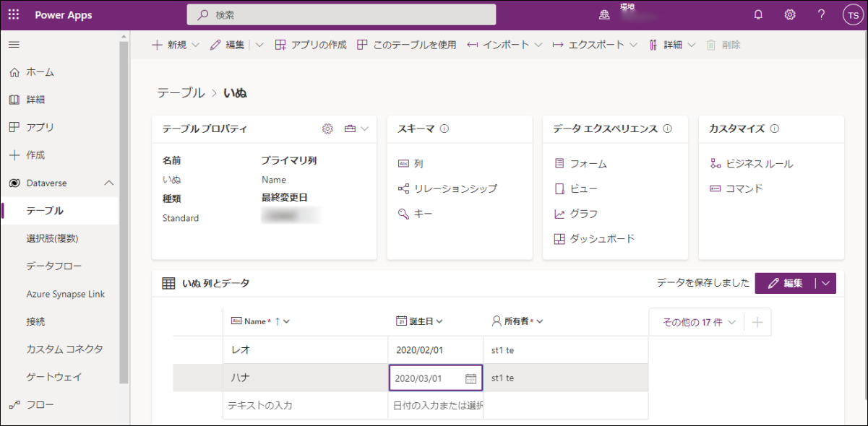Click the sort ascending arrow on Name column

(x=278, y=321)
